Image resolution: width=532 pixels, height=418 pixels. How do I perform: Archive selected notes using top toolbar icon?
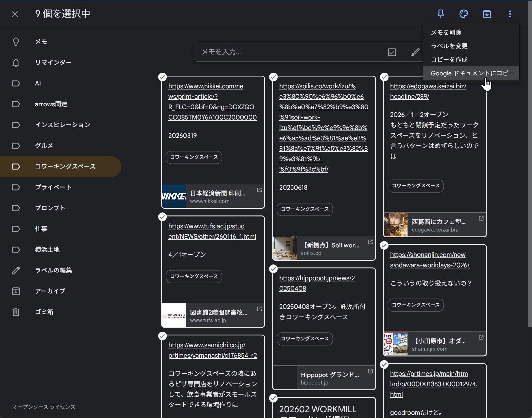coord(487,14)
